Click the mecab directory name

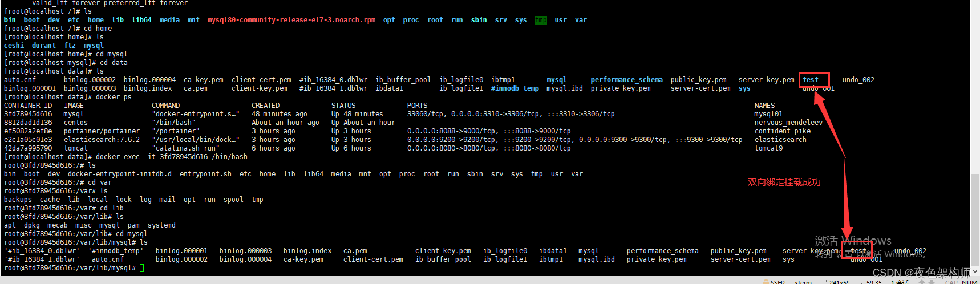58,225
